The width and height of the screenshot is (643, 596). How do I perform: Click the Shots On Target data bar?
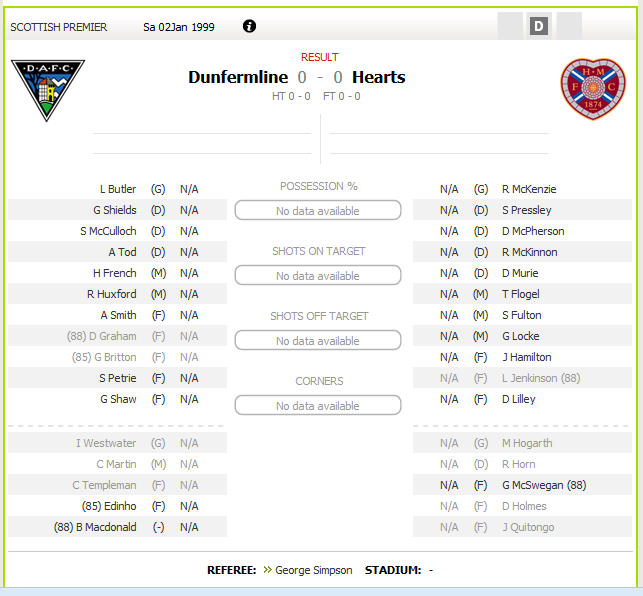click(318, 275)
